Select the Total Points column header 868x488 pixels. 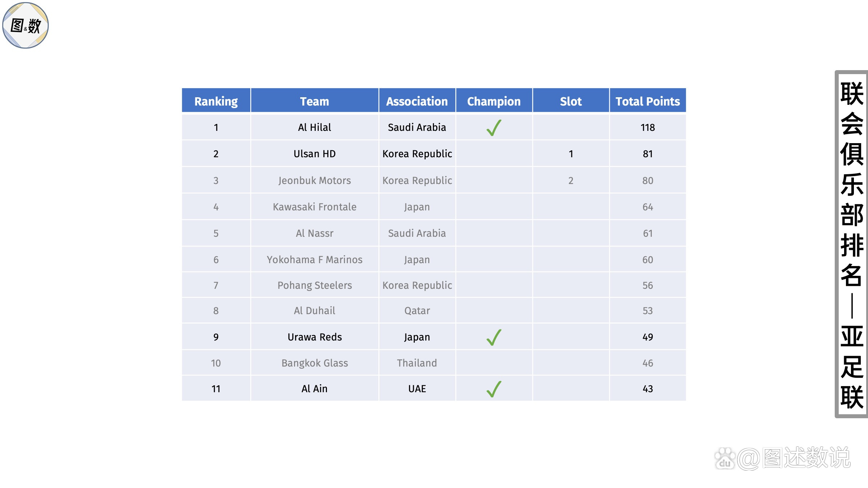coord(648,101)
